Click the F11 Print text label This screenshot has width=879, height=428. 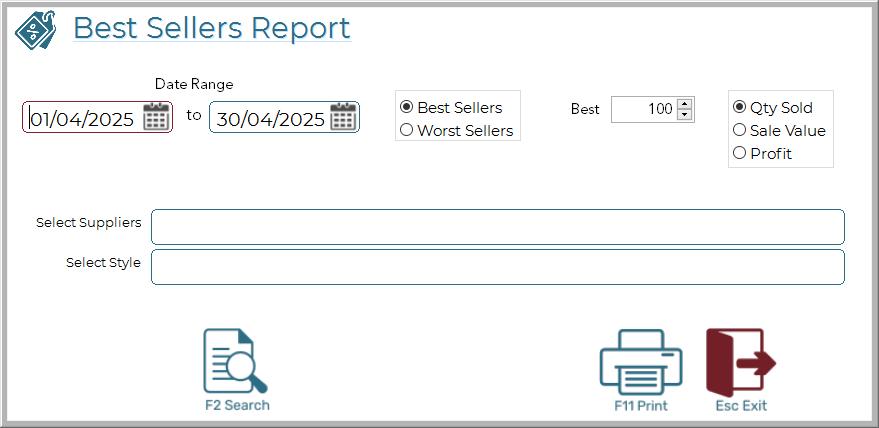(641, 406)
